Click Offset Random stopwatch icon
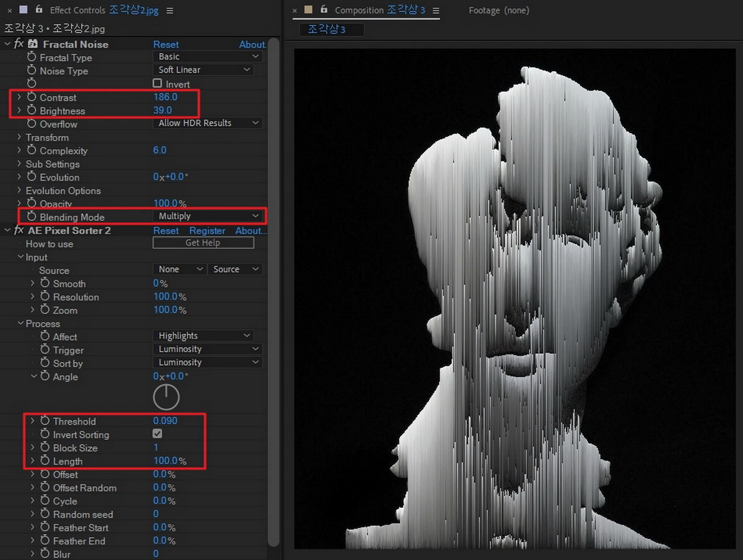 coord(45,488)
